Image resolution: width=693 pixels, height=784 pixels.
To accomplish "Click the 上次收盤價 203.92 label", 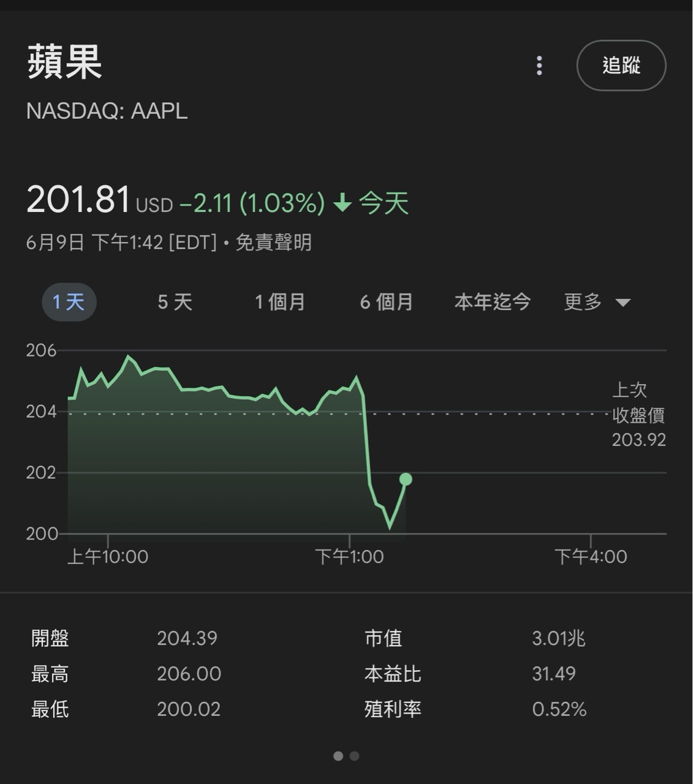I will tap(638, 415).
